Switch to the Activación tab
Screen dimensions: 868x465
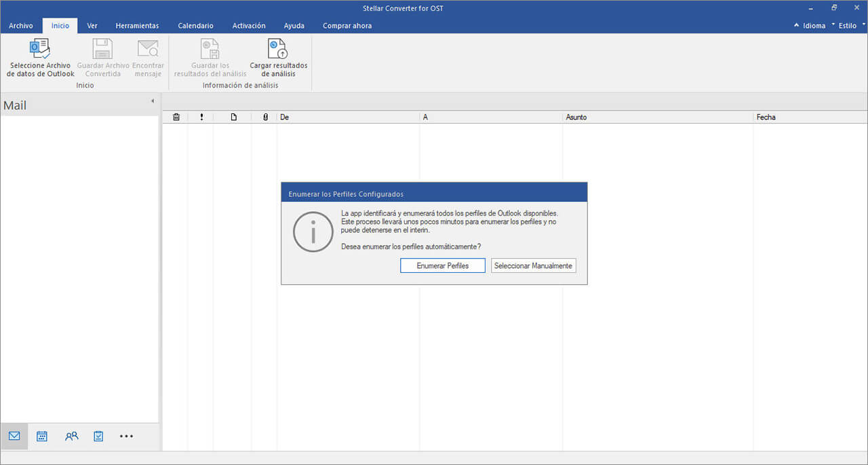pyautogui.click(x=249, y=26)
